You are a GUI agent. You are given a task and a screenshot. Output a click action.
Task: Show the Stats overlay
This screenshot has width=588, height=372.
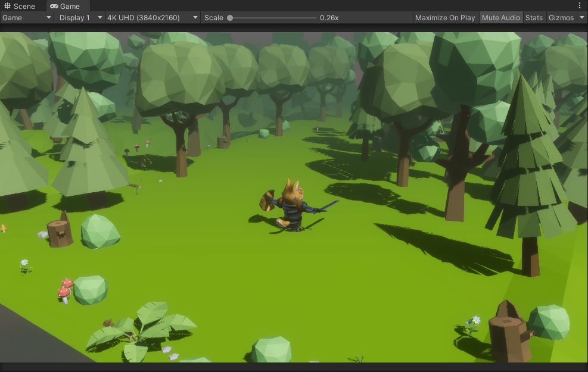(x=534, y=17)
